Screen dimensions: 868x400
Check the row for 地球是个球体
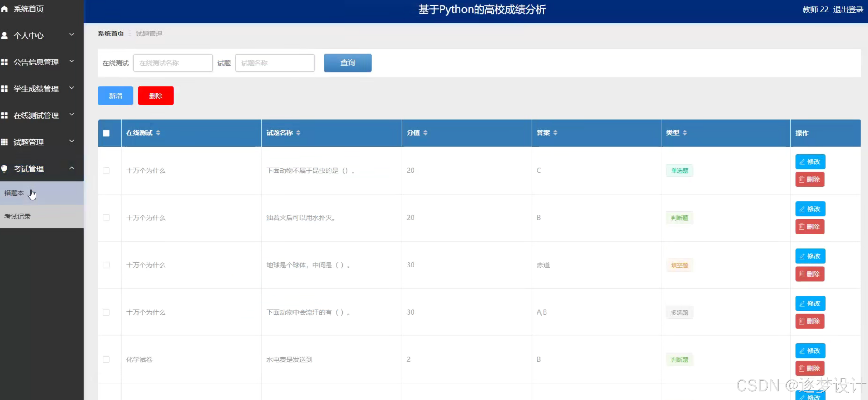[106, 265]
